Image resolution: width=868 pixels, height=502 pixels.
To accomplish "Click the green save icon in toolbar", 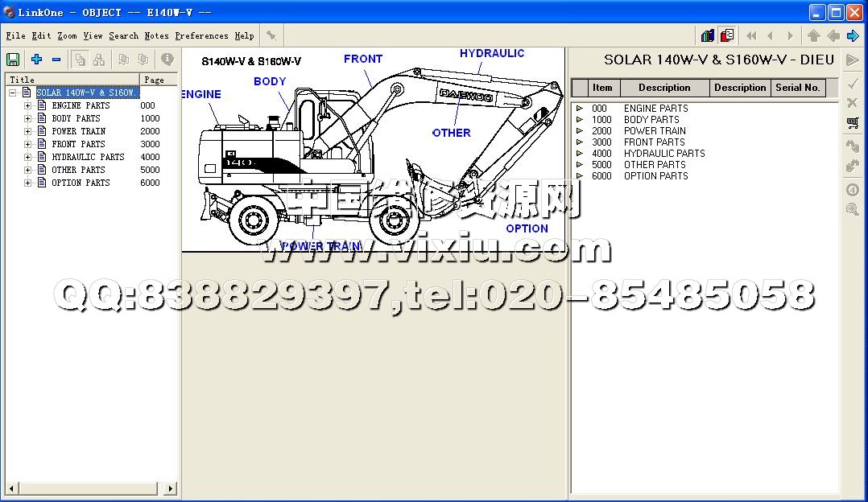I will pos(13,60).
